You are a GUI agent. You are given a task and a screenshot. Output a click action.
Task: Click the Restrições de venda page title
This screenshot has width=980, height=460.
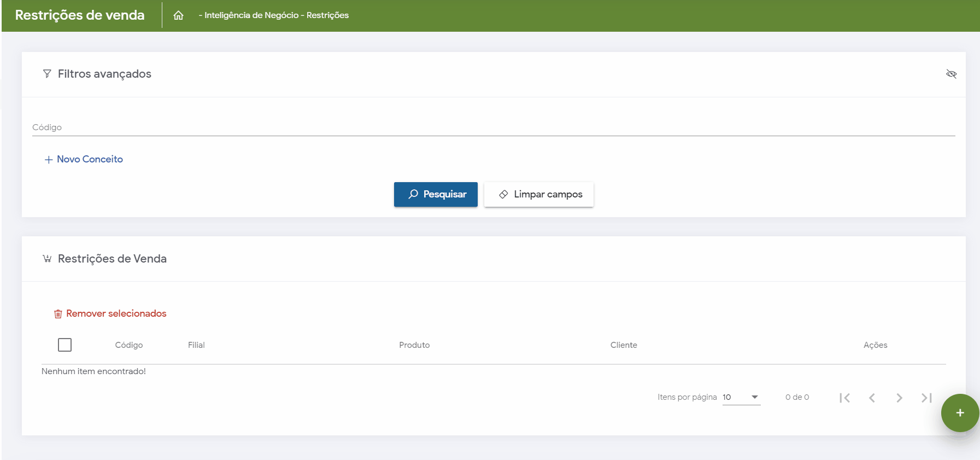click(x=80, y=15)
